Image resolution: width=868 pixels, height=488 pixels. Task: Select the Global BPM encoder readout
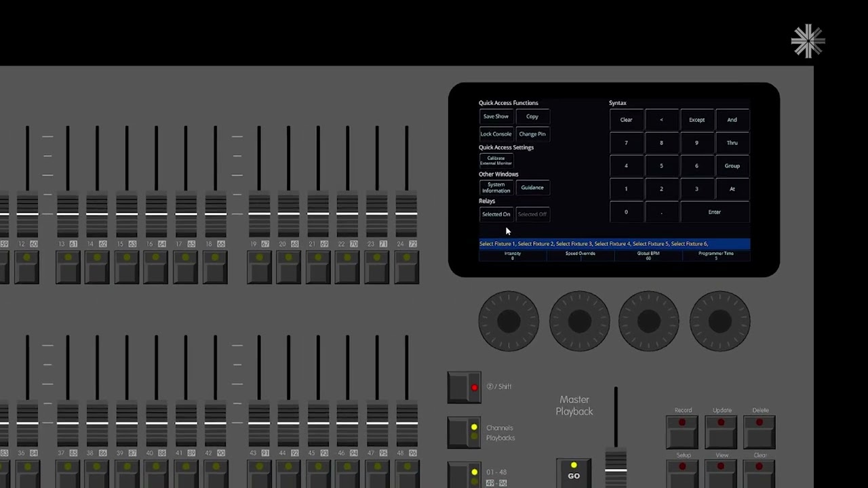(648, 256)
